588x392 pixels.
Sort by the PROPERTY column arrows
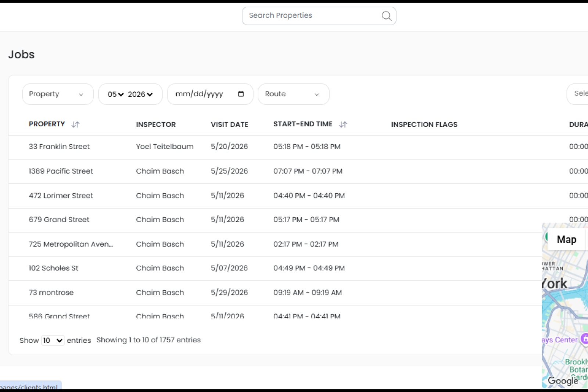[75, 125]
